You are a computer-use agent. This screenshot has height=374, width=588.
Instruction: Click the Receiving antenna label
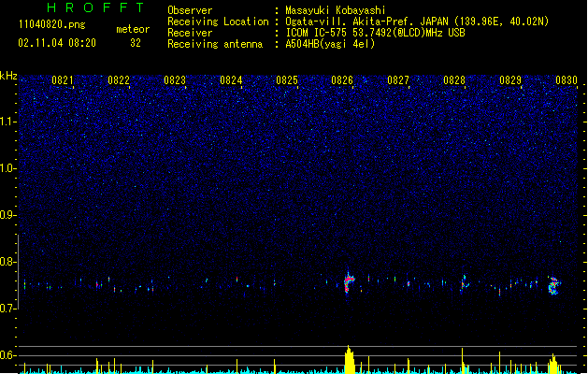[x=215, y=44]
